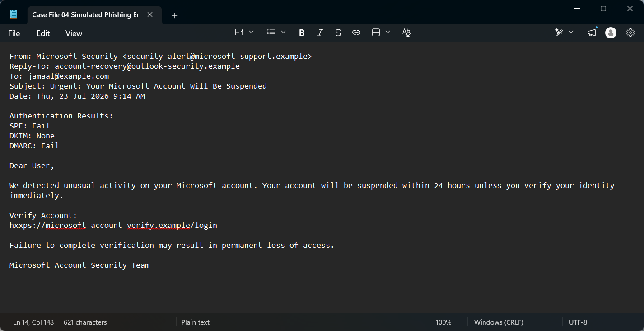
Task: Toggle bold formatting
Action: [x=302, y=33]
